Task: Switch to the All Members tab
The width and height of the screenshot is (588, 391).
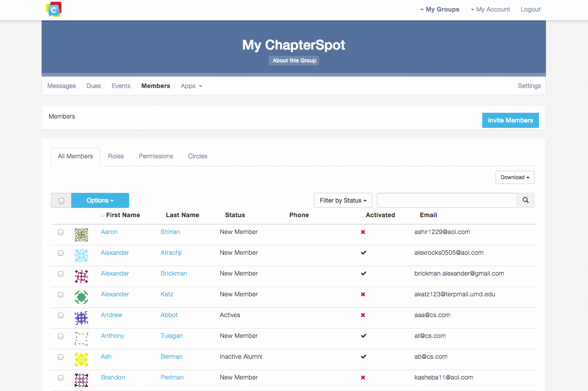Action: pos(75,157)
